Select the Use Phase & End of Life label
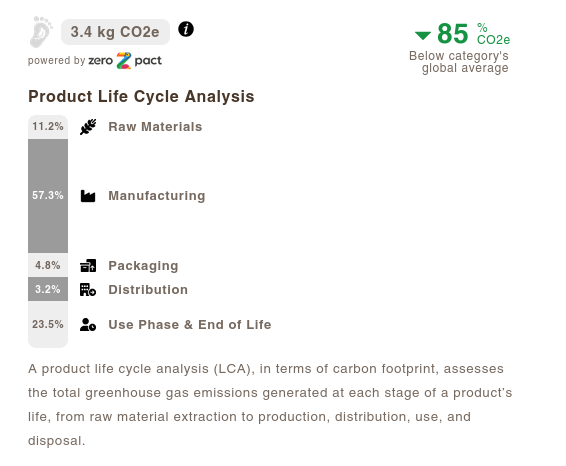Viewport: 566px width, 466px height. pyautogui.click(x=190, y=325)
